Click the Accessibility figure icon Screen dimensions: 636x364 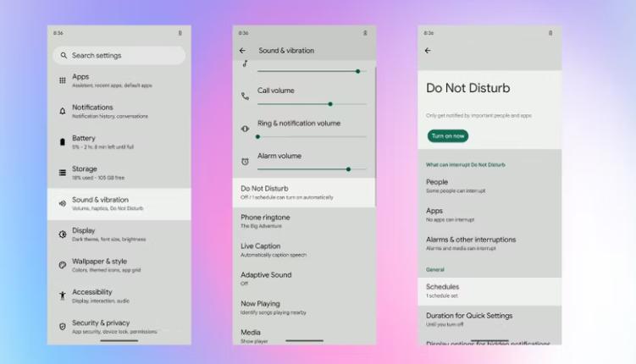[x=63, y=295]
